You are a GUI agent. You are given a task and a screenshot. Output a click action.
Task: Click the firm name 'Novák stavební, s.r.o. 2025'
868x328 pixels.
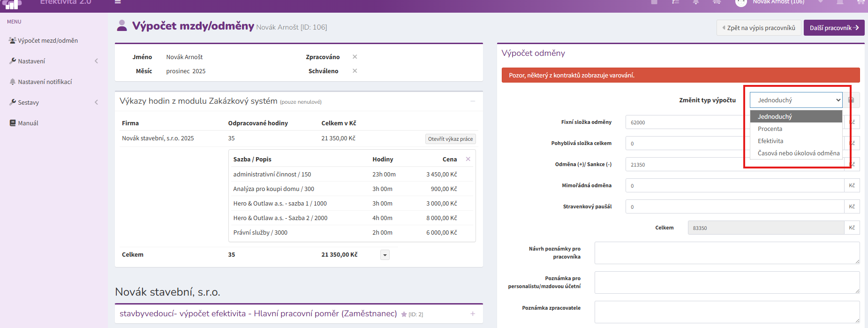tap(158, 138)
